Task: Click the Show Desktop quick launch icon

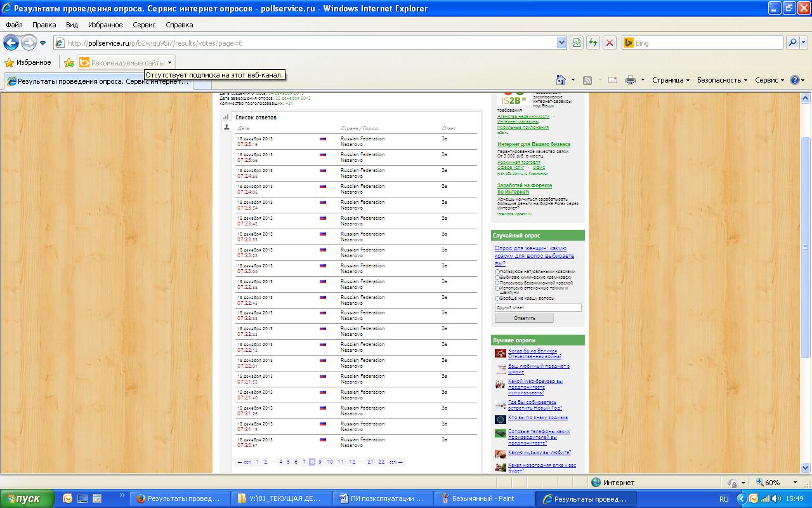Action: (x=82, y=498)
